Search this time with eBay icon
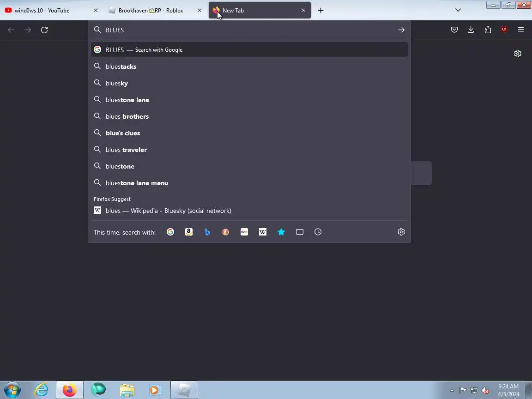Viewport: 532px width, 399px height. click(244, 232)
